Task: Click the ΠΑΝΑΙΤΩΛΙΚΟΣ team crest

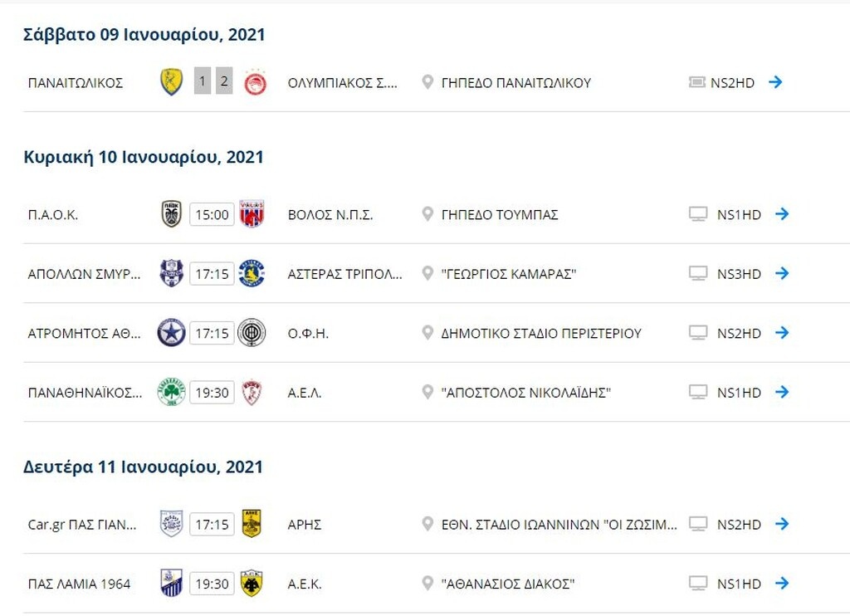Action: tap(171, 82)
